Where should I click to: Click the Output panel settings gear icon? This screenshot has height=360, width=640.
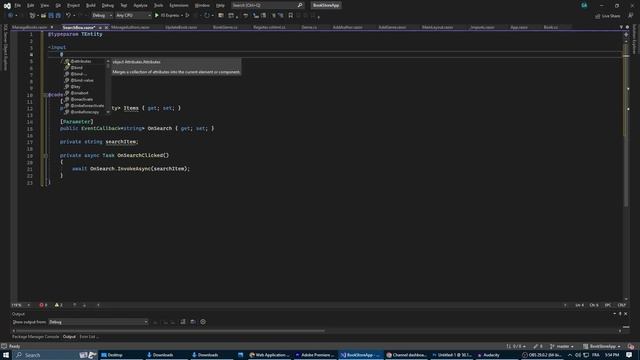coord(203,322)
